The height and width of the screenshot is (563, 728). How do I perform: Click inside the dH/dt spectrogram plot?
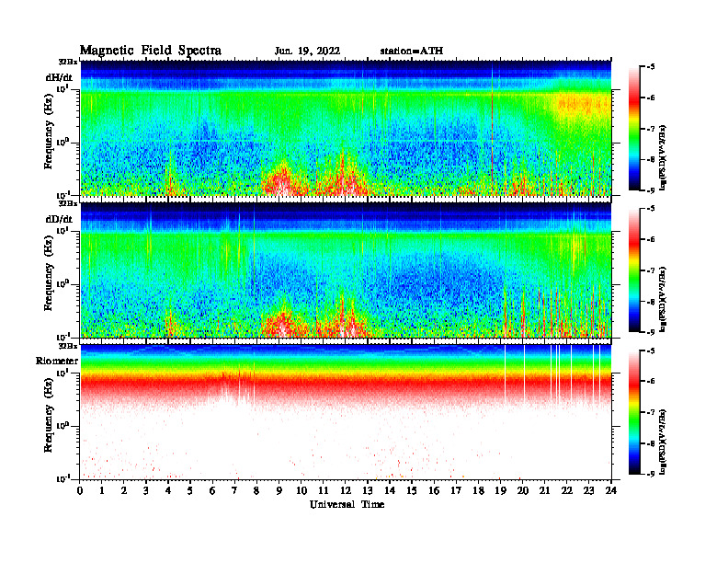point(346,128)
